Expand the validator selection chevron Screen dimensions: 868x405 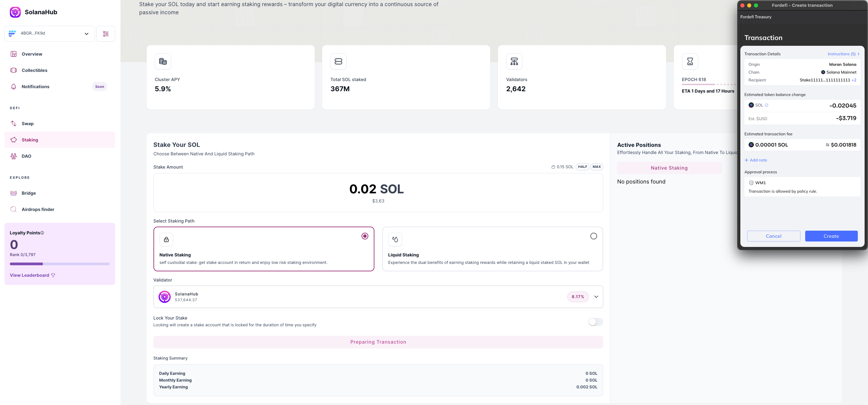(596, 297)
